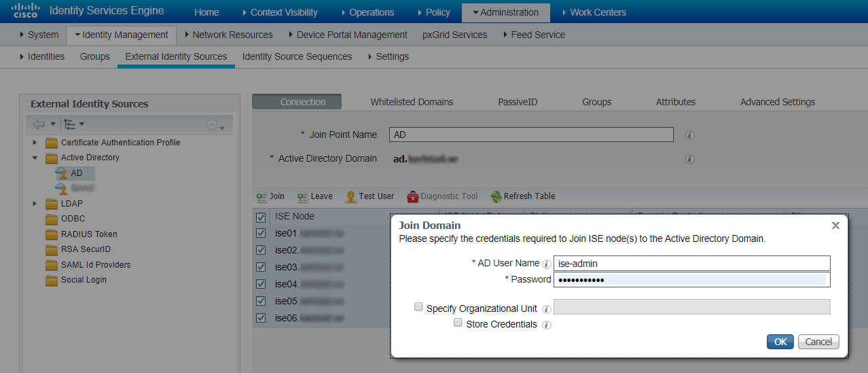Image resolution: width=868 pixels, height=373 pixels.
Task: Open pxGrid Services
Action: click(454, 35)
